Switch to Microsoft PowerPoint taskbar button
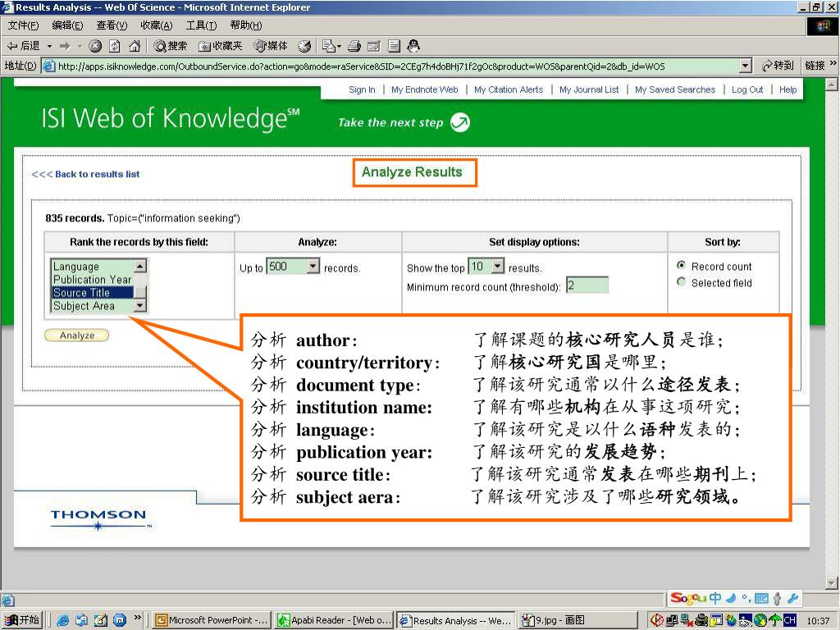The width and height of the screenshot is (840, 630). tap(211, 620)
